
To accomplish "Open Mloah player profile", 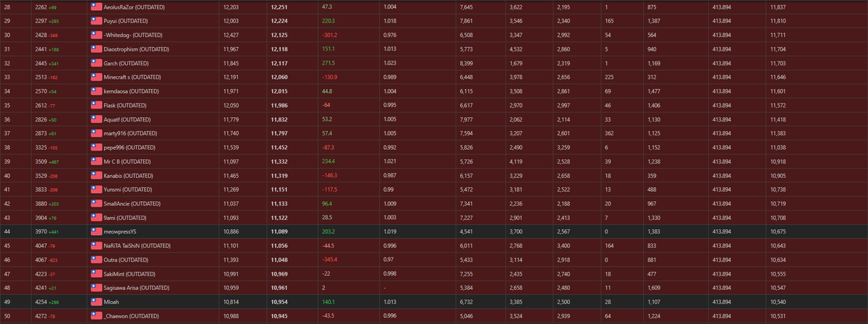I will click(112, 302).
